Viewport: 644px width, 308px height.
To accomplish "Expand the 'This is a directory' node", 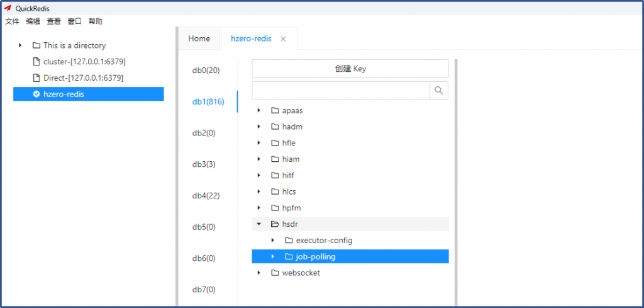I will (x=20, y=45).
